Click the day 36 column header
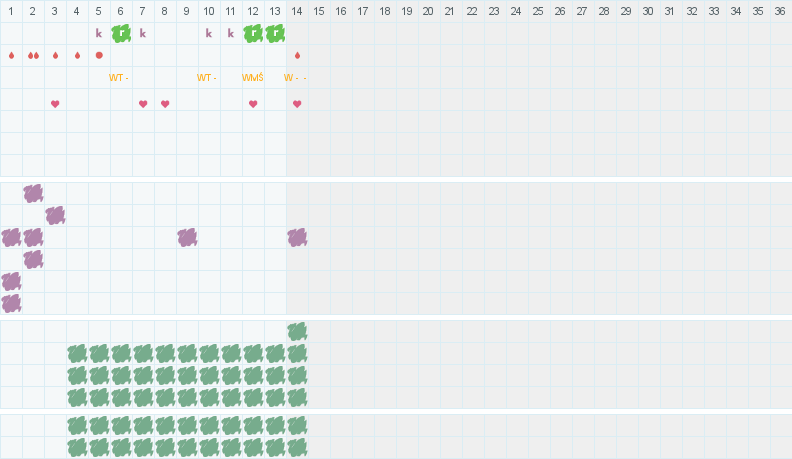 coord(779,11)
